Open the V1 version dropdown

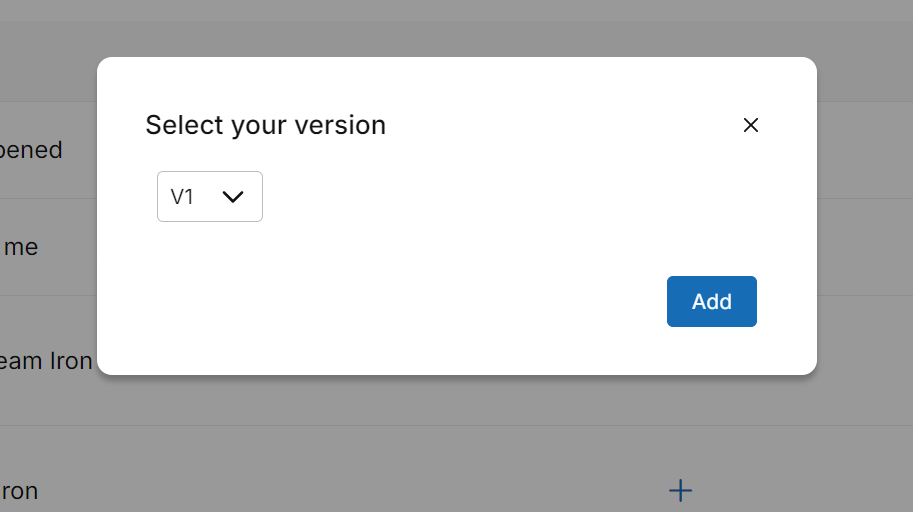(210, 196)
